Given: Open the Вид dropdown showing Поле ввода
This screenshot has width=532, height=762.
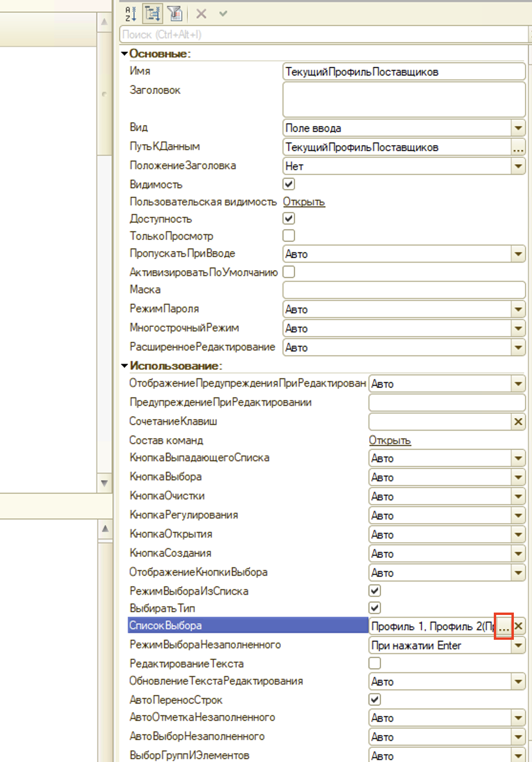Looking at the screenshot, I should pyautogui.click(x=518, y=128).
